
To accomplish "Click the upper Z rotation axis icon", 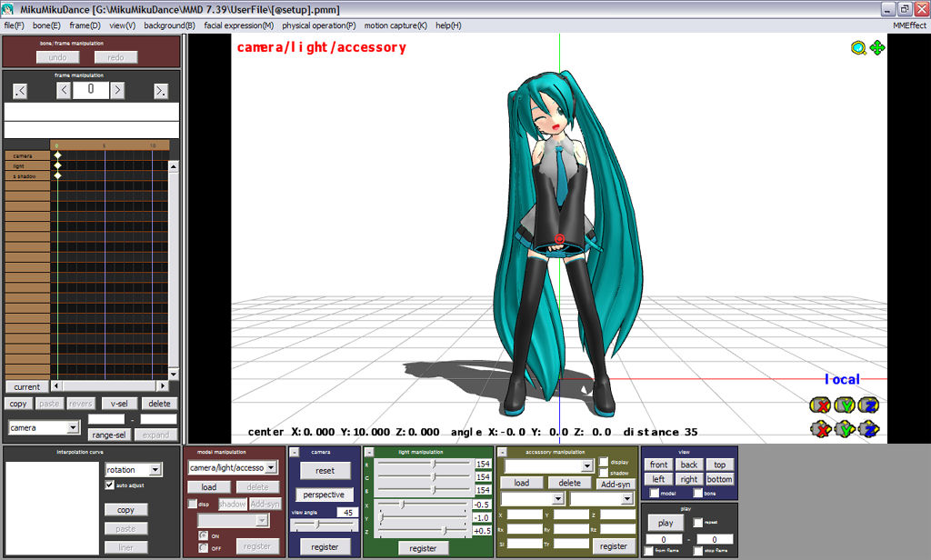I will (x=868, y=405).
